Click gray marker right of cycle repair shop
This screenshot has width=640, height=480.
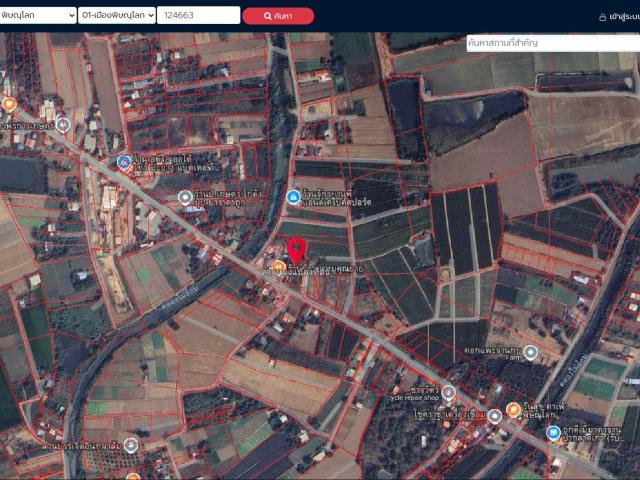click(494, 415)
